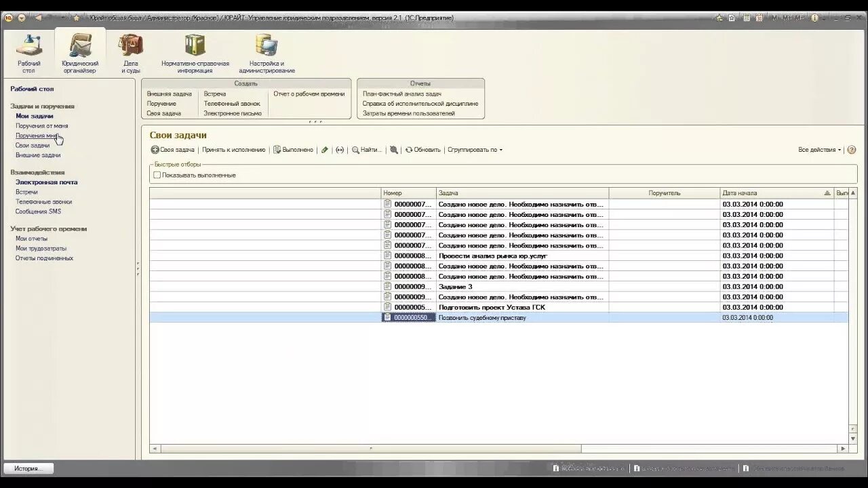Open Электронная почта
868x488 pixels.
pyautogui.click(x=47, y=182)
